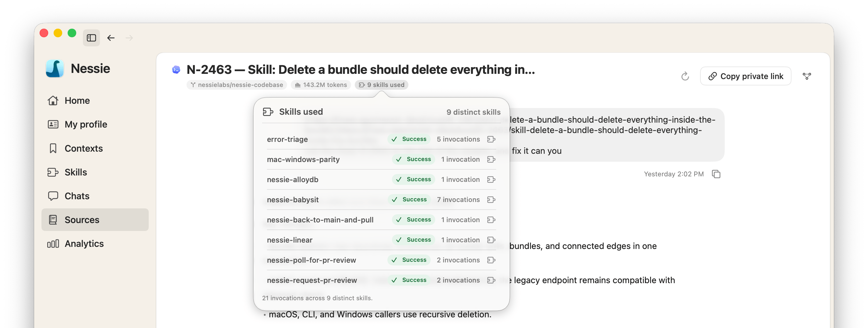Open the Chats section

(x=95, y=196)
